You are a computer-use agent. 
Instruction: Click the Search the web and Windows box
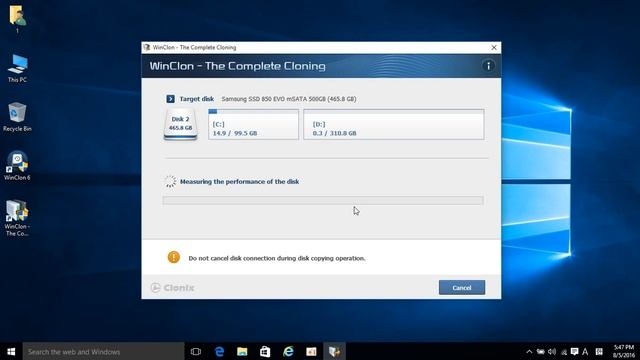point(103,351)
